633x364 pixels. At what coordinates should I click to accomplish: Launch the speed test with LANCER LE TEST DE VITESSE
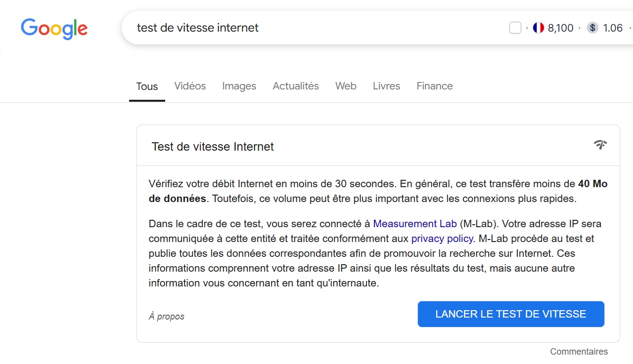[x=510, y=314]
